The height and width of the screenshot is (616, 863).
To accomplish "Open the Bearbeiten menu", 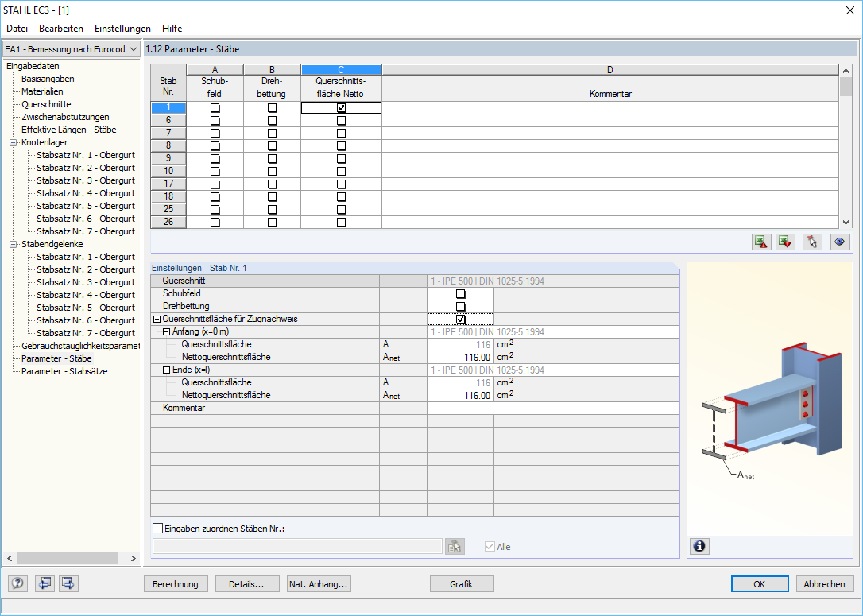I will (x=61, y=28).
